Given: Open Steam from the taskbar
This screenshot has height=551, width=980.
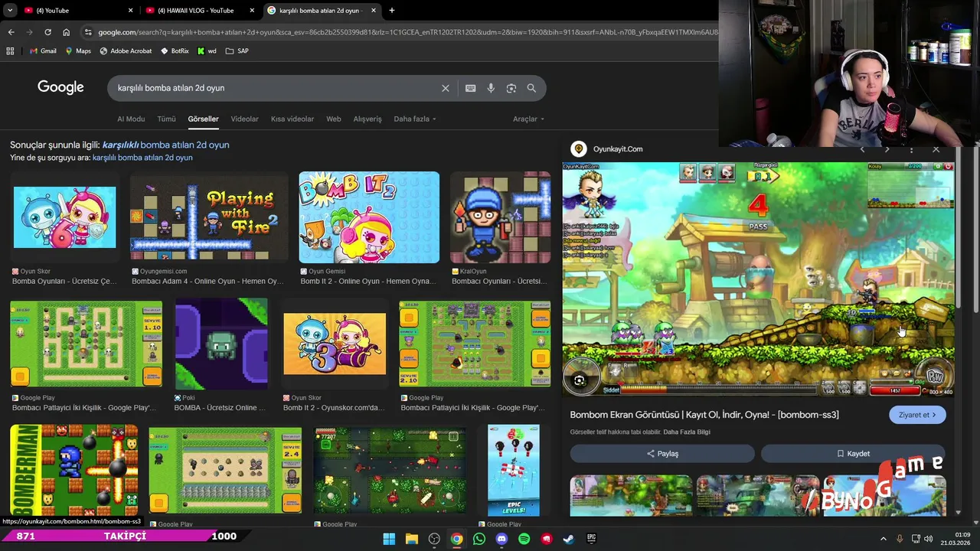Looking at the screenshot, I should pos(568,539).
